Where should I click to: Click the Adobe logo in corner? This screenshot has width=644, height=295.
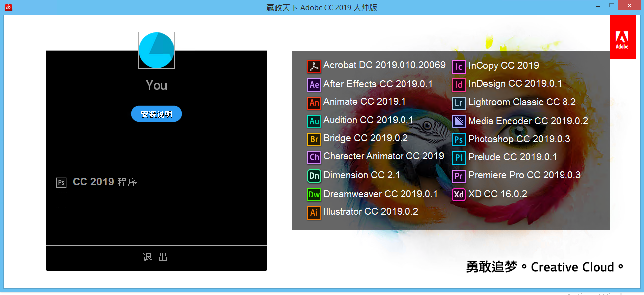click(x=622, y=37)
